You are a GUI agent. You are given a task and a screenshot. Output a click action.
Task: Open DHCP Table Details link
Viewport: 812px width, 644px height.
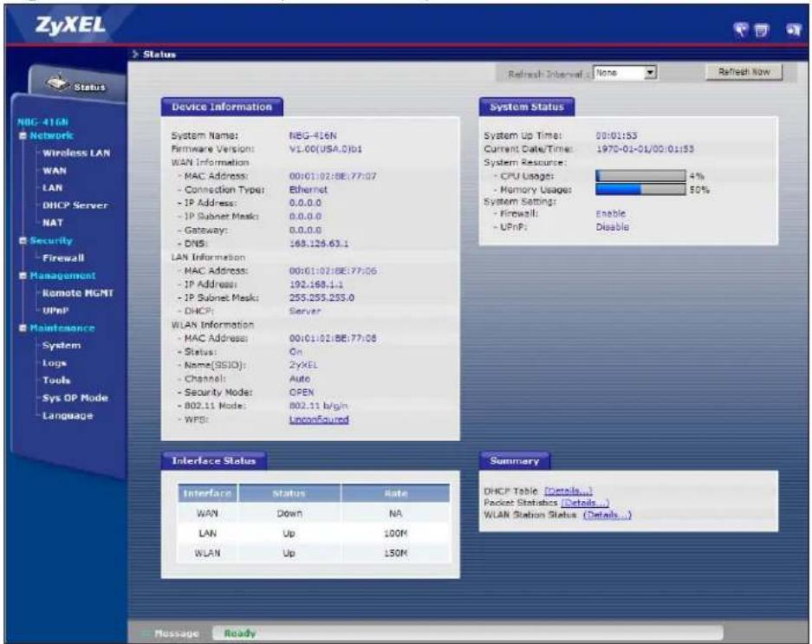click(x=568, y=491)
